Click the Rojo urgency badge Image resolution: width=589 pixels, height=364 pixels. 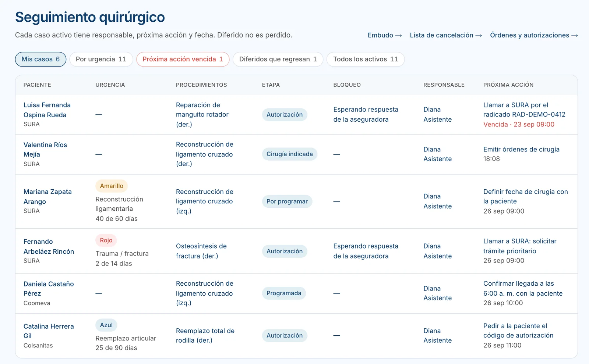click(x=106, y=240)
